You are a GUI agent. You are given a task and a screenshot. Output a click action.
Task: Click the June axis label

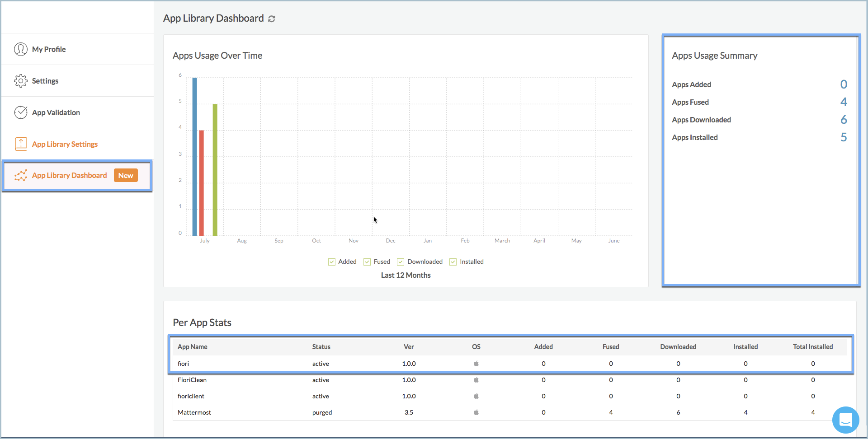click(x=614, y=241)
